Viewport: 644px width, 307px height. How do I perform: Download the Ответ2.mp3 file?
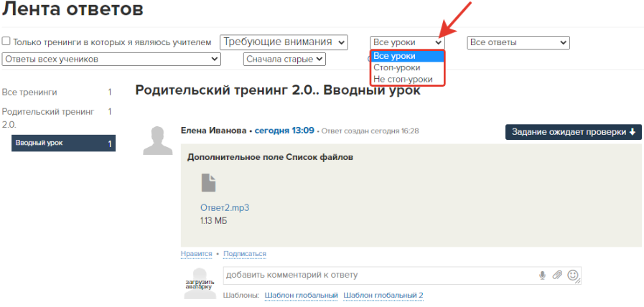pos(225,208)
